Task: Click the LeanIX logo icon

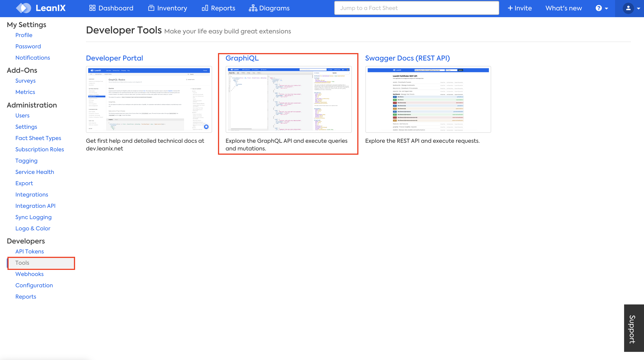Action: 23,8
